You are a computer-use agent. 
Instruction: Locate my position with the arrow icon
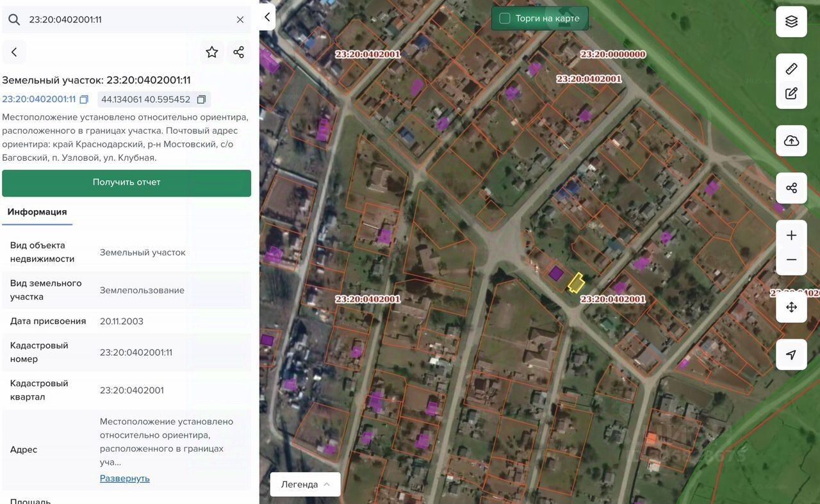791,355
